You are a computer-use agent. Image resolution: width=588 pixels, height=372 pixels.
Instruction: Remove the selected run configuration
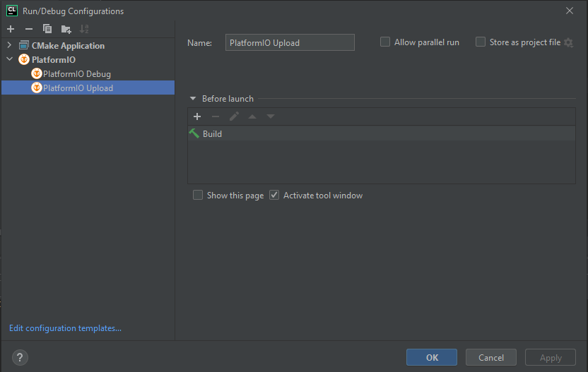(x=29, y=29)
